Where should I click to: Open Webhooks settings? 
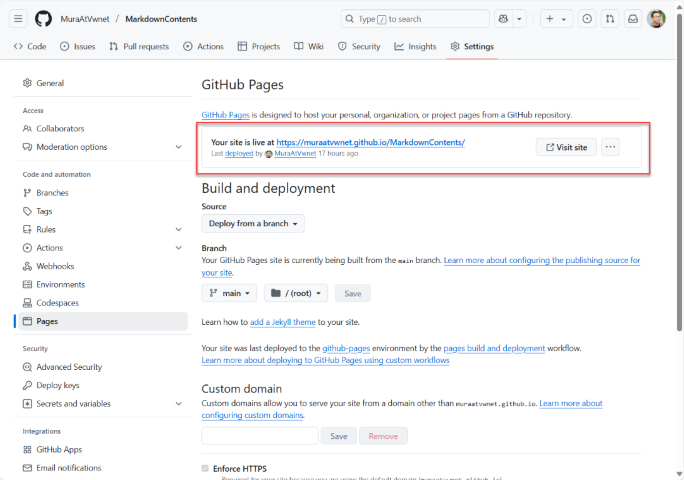point(103,266)
